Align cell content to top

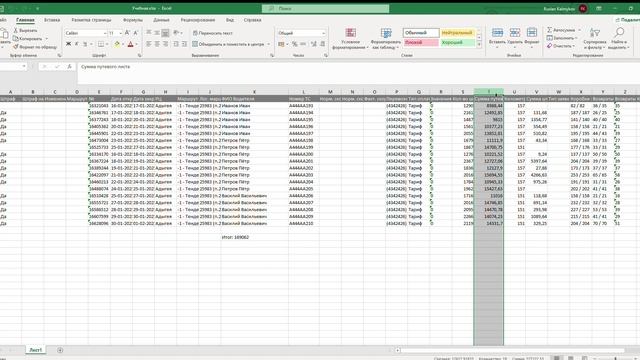149,33
